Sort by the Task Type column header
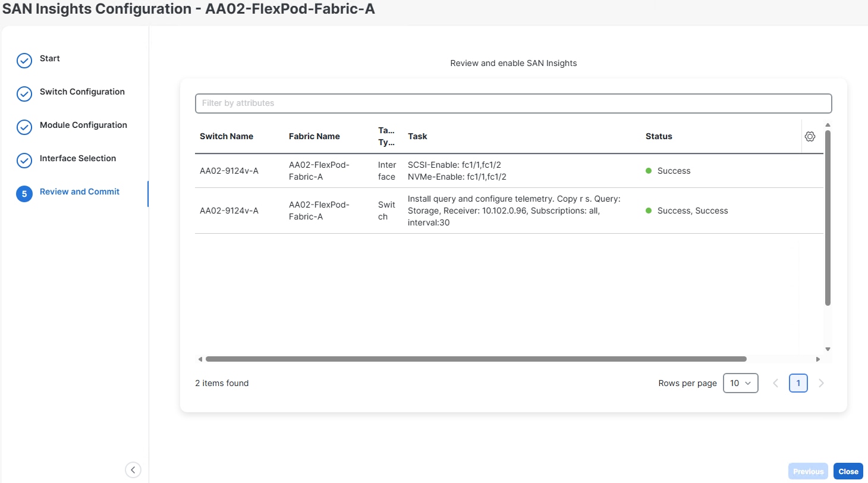This screenshot has height=483, width=868. pyautogui.click(x=387, y=136)
